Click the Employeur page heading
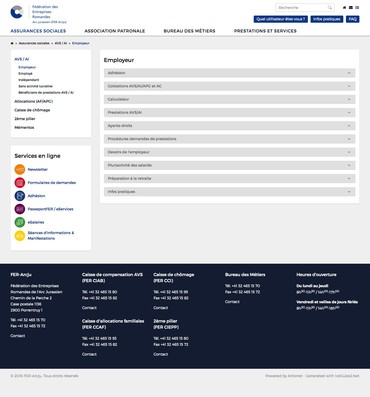 pyautogui.click(x=119, y=60)
